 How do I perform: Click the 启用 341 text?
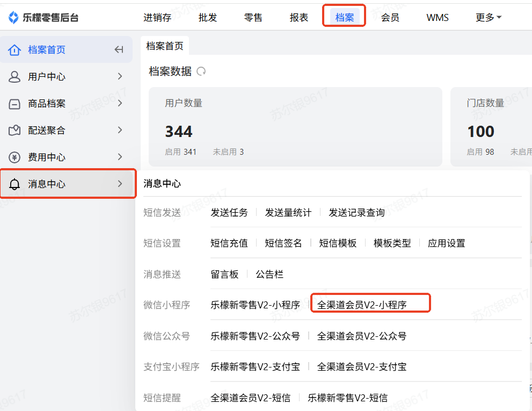point(180,152)
